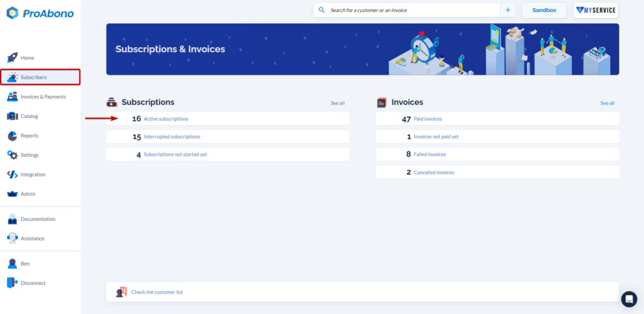Click the plus button beside search
The image size is (644, 314).
pos(508,10)
